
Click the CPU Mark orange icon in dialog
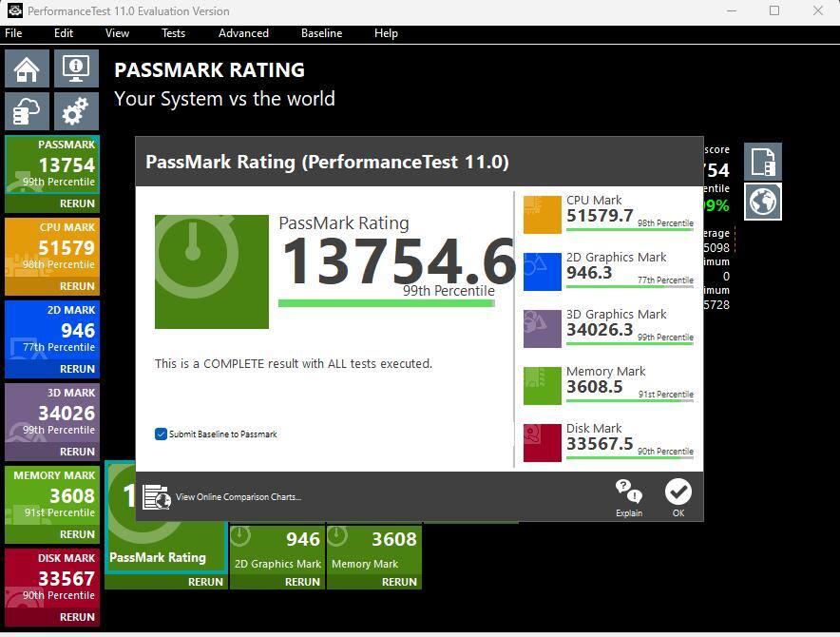click(x=543, y=215)
